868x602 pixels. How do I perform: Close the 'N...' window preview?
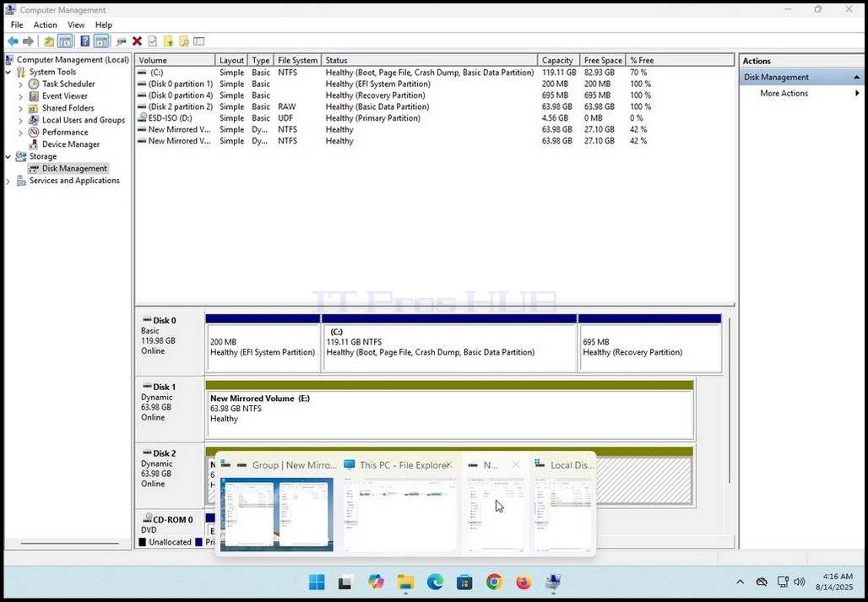pos(516,464)
